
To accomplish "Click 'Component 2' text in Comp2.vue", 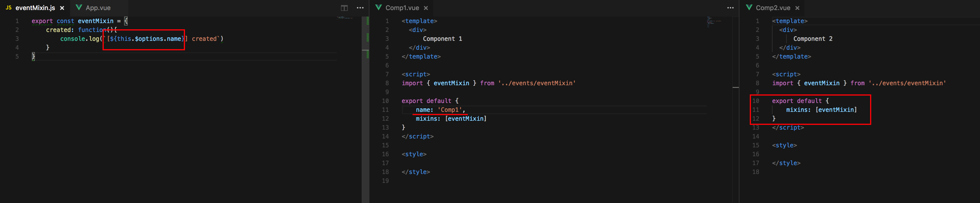I will pos(813,38).
